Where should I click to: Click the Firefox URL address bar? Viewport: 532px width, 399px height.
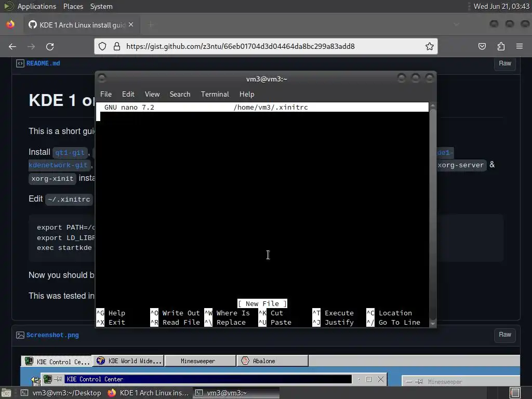(x=266, y=46)
